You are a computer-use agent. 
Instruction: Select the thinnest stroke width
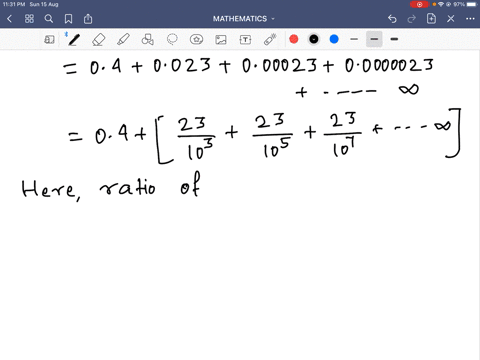pos(354,39)
